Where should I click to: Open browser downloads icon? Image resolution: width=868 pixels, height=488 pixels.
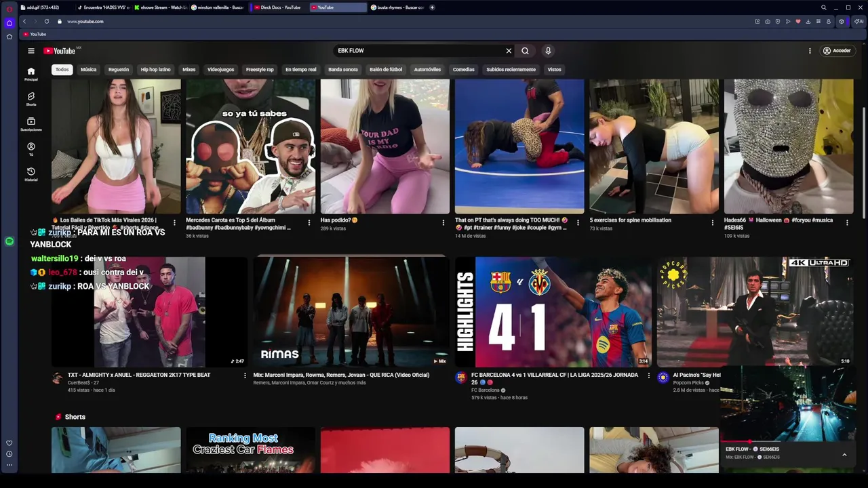pos(808,22)
